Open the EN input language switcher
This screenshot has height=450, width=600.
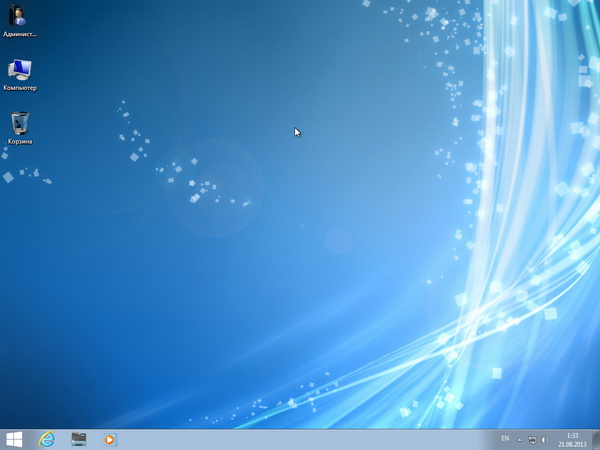tap(505, 439)
